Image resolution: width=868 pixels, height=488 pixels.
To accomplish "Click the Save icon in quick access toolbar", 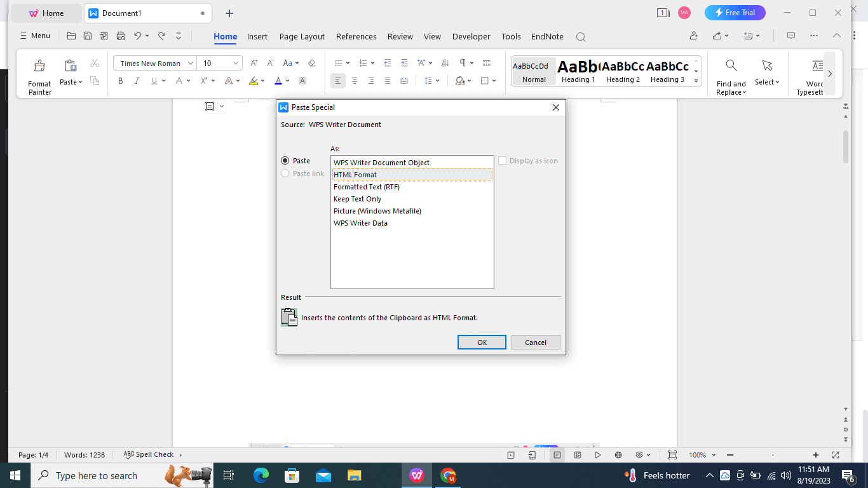I will click(88, 36).
